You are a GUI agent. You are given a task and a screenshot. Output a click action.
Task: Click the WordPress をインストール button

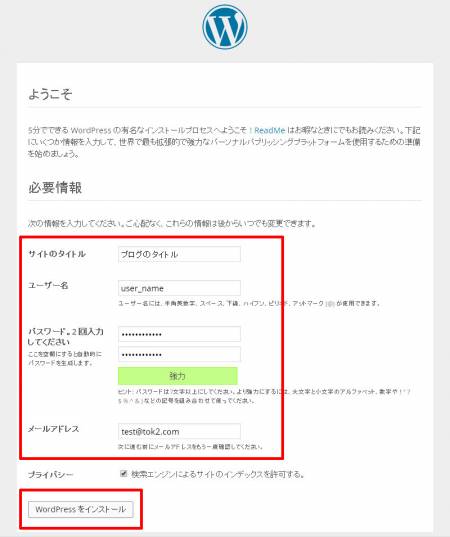point(80,509)
